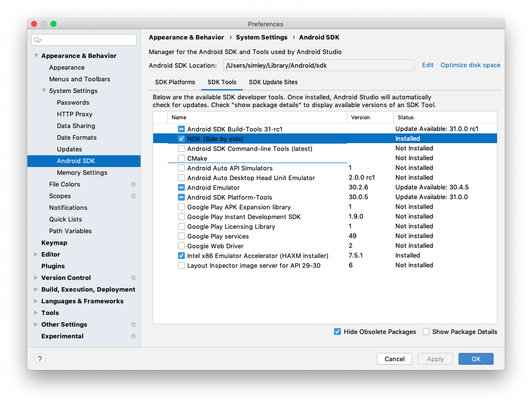Viewport: 532px width, 406px height.
Task: Select Passwords in System Settings
Action: point(73,102)
